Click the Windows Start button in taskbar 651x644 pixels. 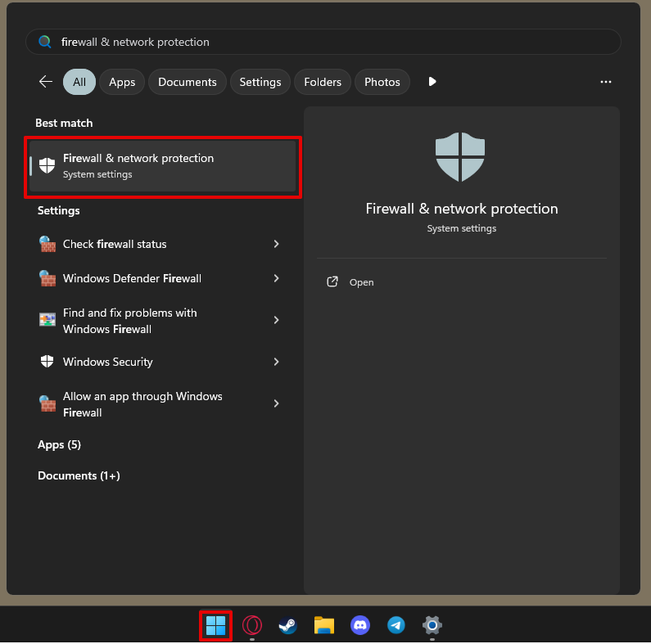[x=215, y=625]
